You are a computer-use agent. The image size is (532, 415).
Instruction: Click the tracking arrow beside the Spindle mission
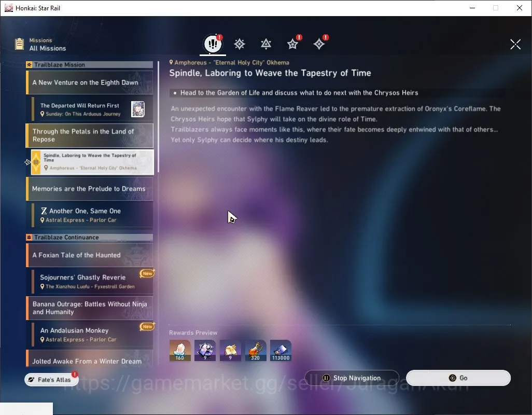[27, 162]
